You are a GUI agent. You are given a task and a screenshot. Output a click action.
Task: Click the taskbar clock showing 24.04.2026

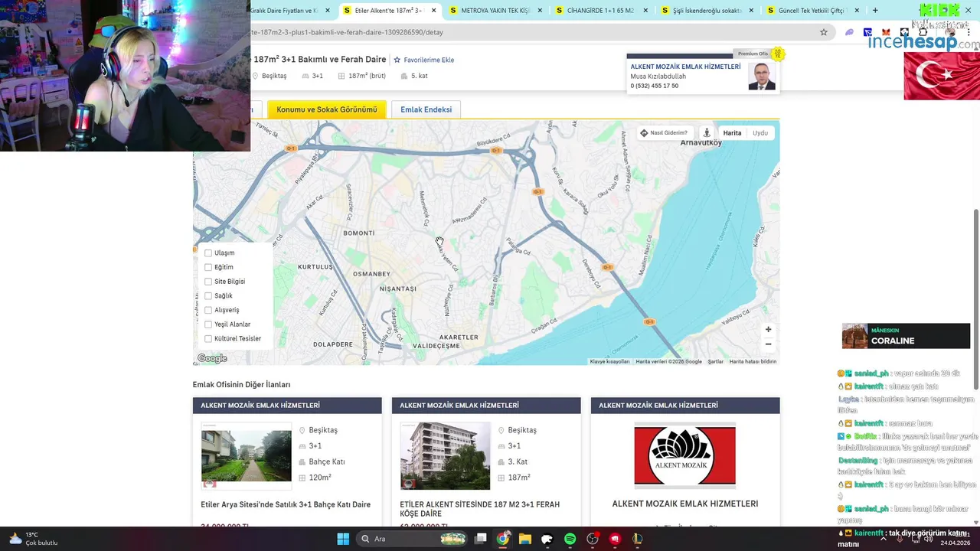pos(957,539)
